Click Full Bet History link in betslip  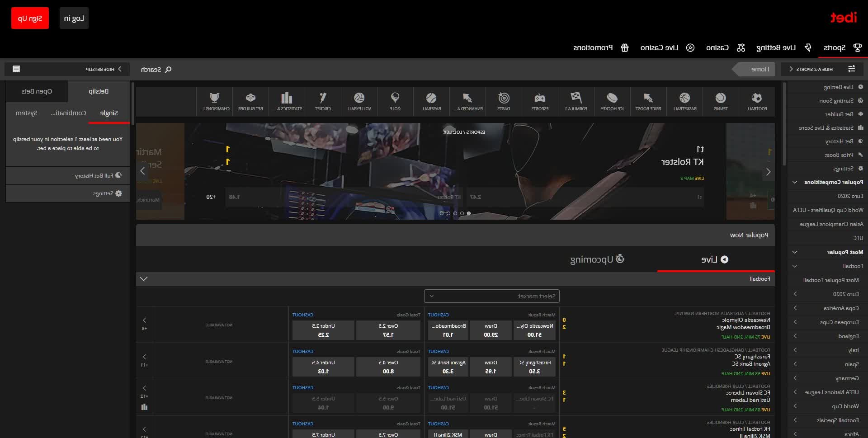click(99, 175)
